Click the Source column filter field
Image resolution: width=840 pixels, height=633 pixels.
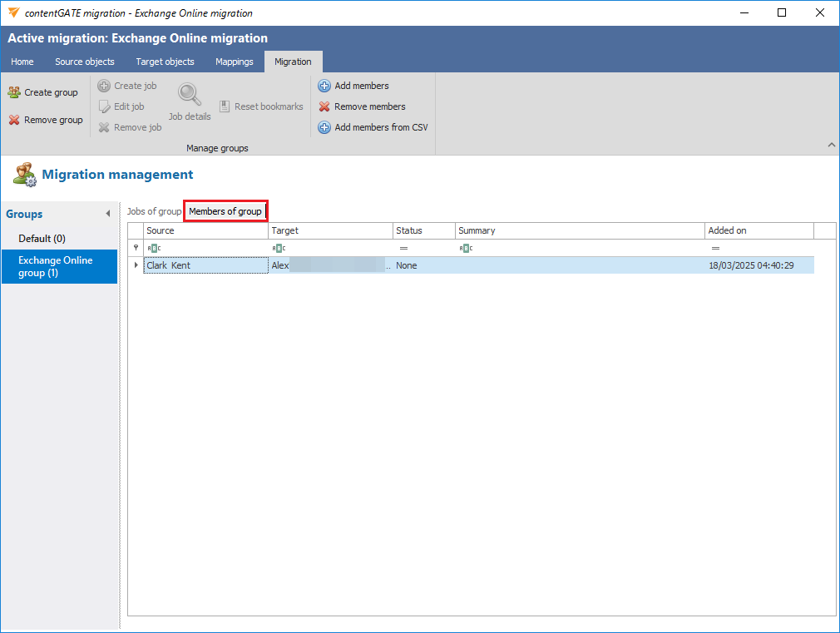(x=208, y=248)
